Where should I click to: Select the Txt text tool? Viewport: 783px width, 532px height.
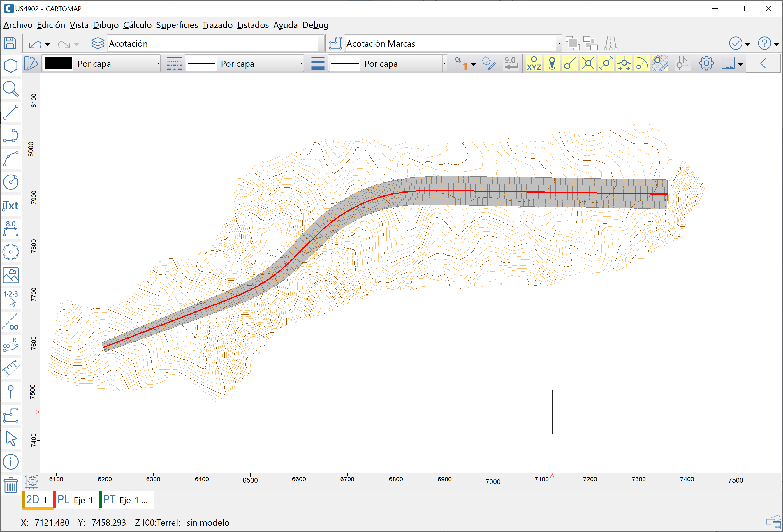coord(11,205)
